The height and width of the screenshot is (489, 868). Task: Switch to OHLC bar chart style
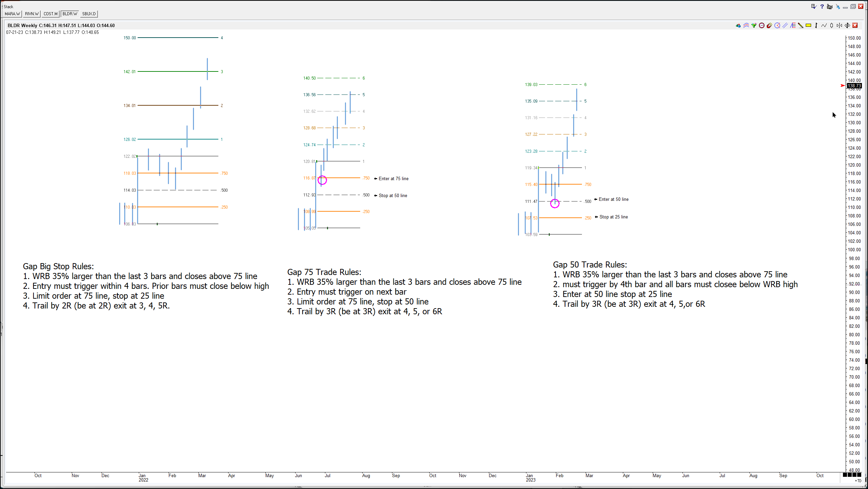pyautogui.click(x=816, y=25)
